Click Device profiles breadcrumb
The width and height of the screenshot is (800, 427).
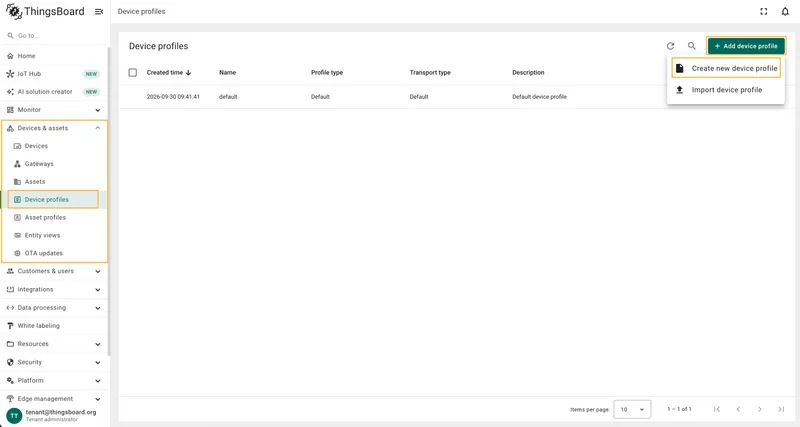tap(141, 11)
